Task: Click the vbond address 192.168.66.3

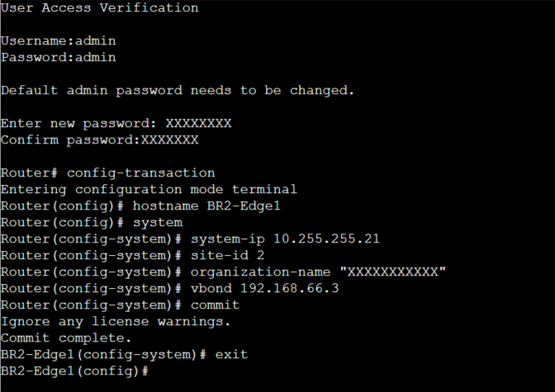Action: pyautogui.click(x=289, y=288)
